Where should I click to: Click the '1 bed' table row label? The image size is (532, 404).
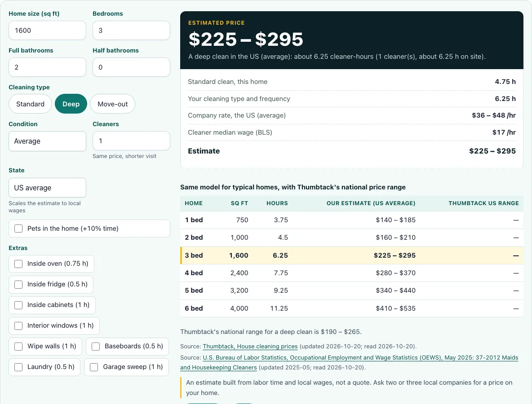[x=194, y=220]
